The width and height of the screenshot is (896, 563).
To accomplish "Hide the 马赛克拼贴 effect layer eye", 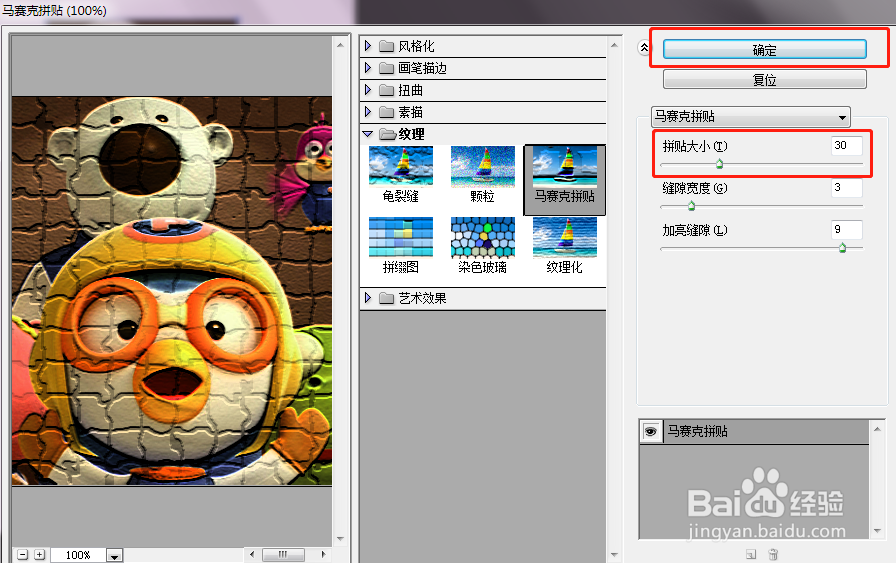I will (x=650, y=432).
